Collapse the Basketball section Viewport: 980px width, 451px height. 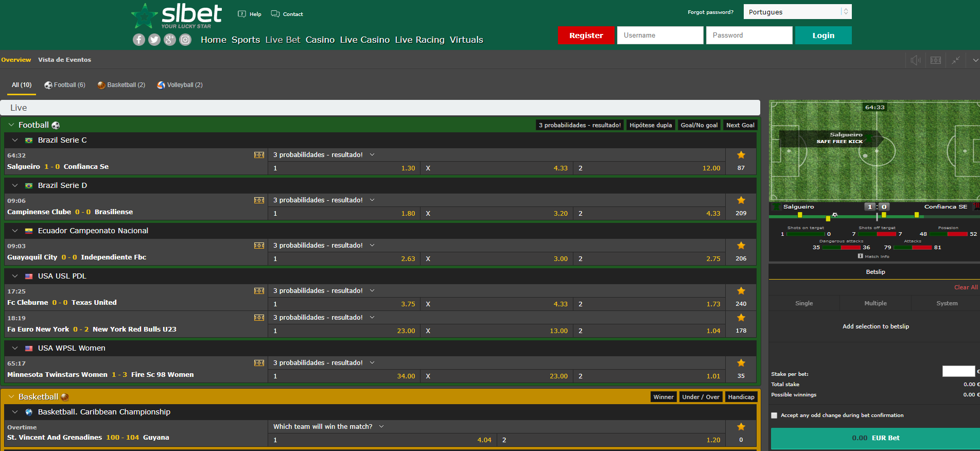pyautogui.click(x=11, y=397)
